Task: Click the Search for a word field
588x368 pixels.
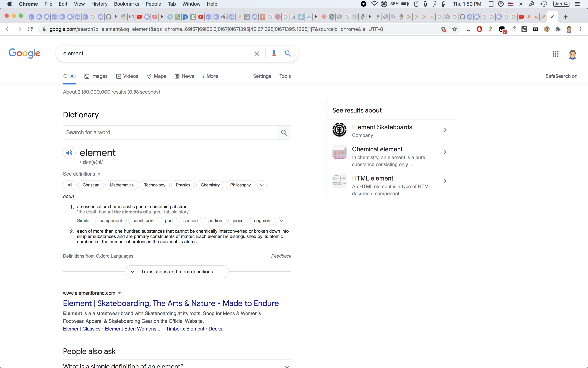Action: point(170,132)
